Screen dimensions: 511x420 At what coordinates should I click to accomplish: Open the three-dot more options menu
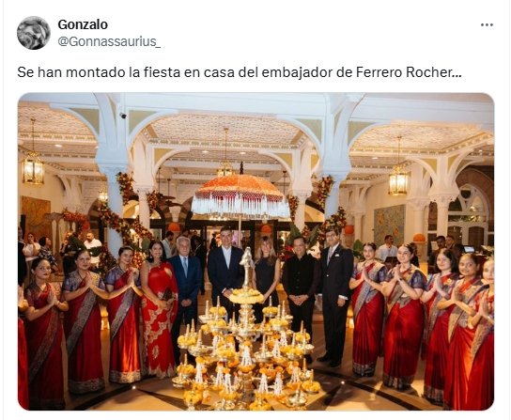(x=487, y=24)
